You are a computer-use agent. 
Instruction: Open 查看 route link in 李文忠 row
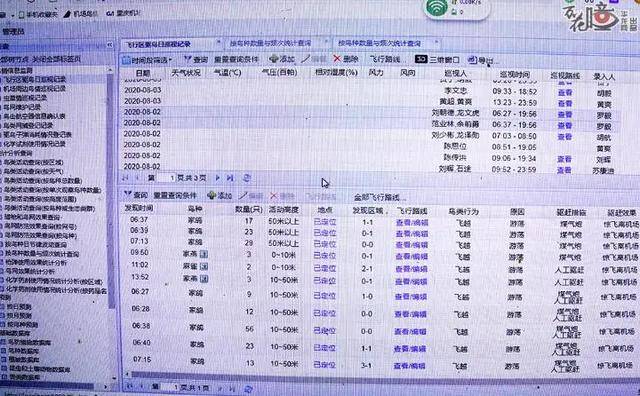click(565, 93)
